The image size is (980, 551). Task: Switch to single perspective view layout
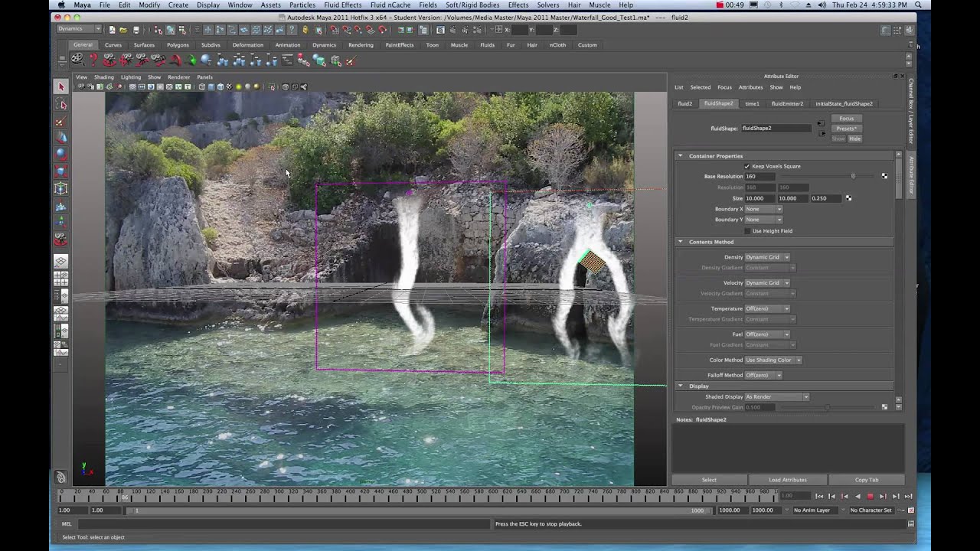pos(61,262)
